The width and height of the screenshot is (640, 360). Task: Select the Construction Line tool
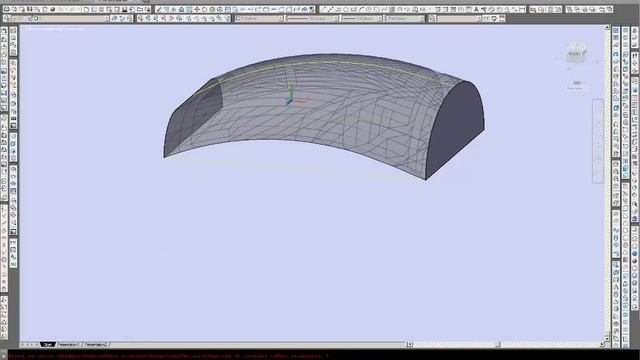(x=331, y=9)
